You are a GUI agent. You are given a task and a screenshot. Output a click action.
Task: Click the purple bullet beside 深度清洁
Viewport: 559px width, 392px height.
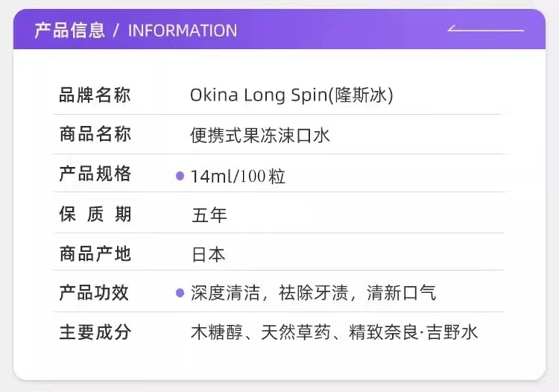(180, 293)
